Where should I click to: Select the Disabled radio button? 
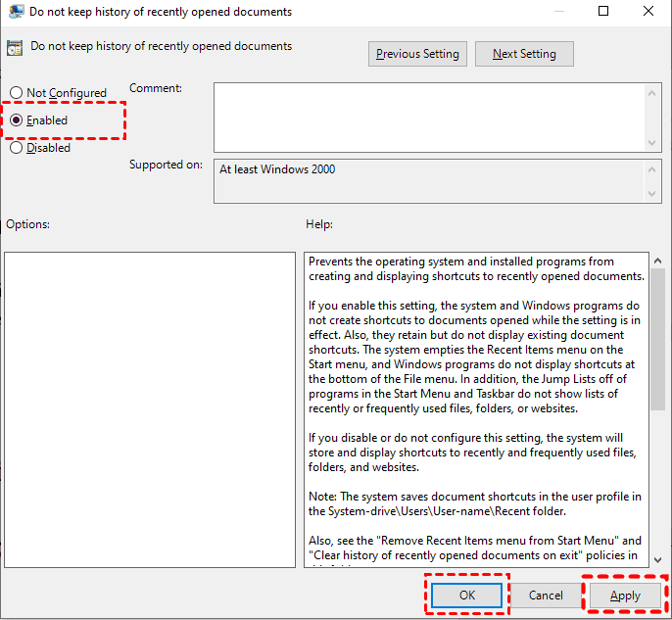[40, 148]
